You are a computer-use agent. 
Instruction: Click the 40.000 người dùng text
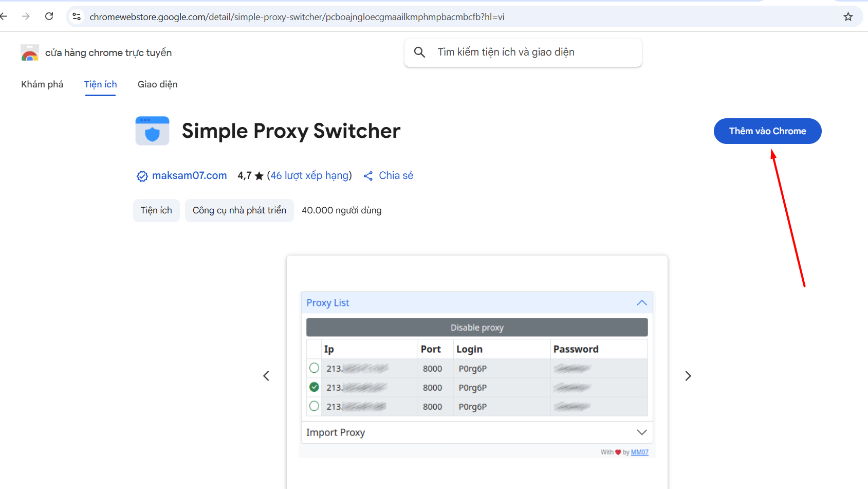tap(341, 210)
